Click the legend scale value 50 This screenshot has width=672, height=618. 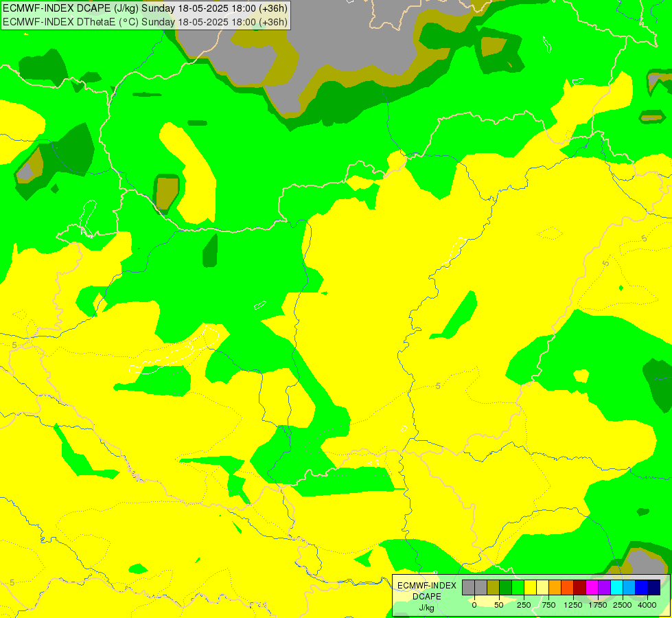click(499, 605)
